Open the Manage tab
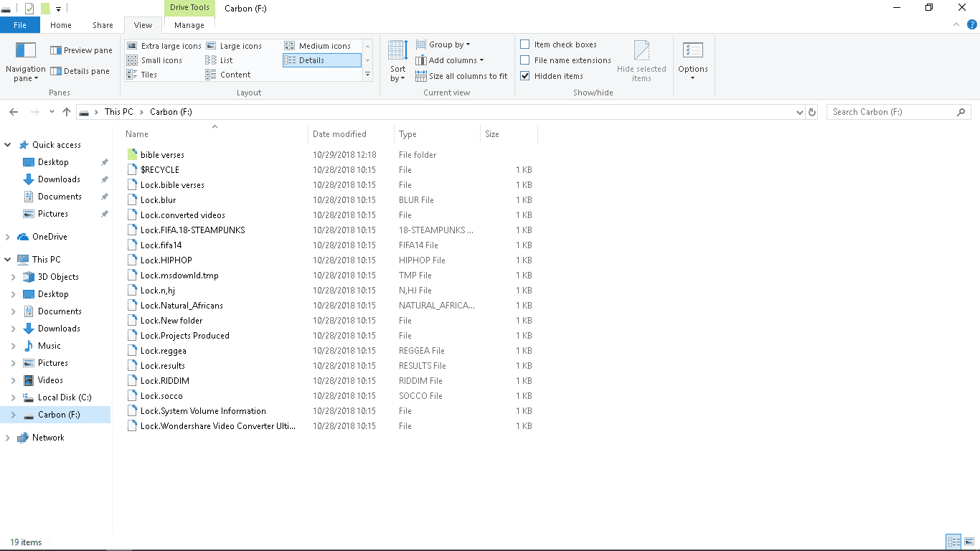The image size is (980, 551). [x=189, y=25]
